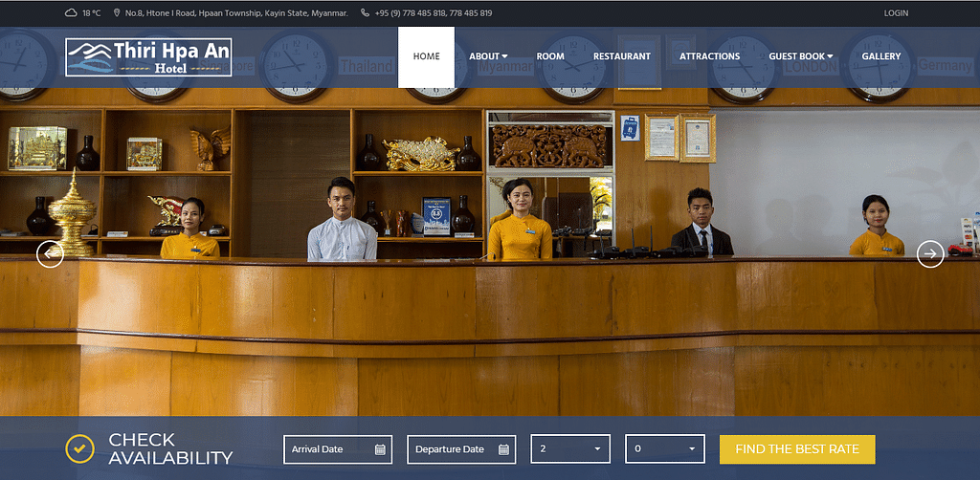Click the yellow checkmark availability icon
Screen dimensions: 980x480
[x=79, y=448]
